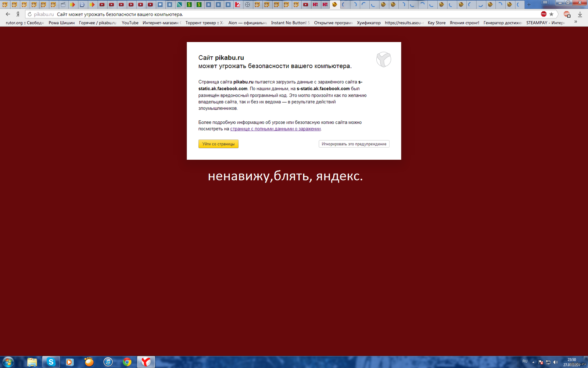Open the downloads arrow icon
Image resolution: width=588 pixels, height=368 pixels.
[580, 14]
